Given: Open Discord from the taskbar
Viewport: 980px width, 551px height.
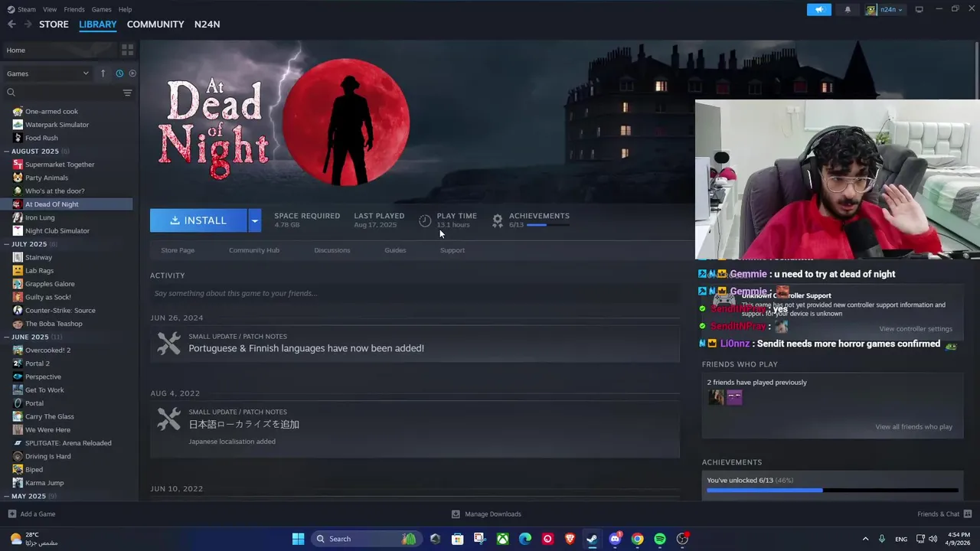Looking at the screenshot, I should [x=615, y=539].
